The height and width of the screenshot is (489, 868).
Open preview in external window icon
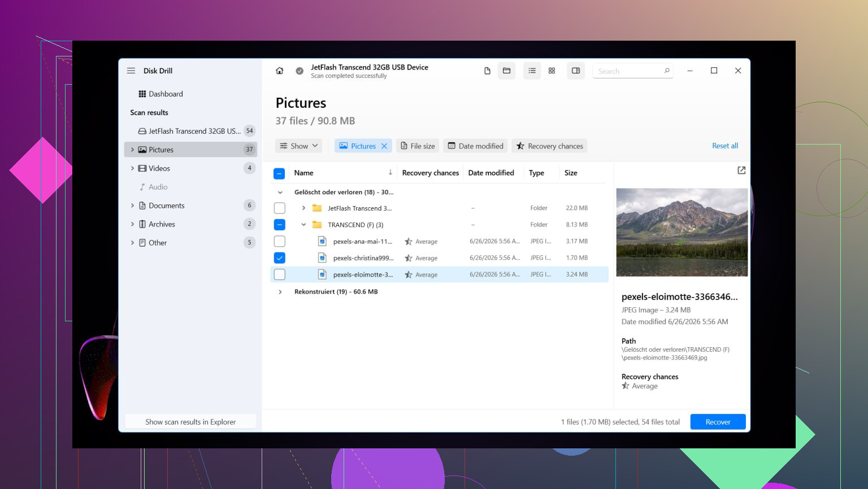click(x=741, y=170)
